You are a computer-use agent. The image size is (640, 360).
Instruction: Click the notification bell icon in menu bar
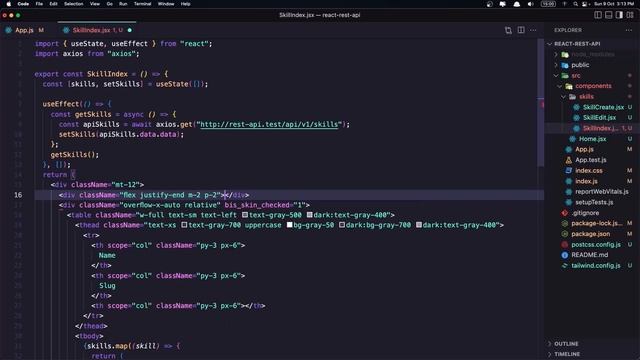(517, 4)
